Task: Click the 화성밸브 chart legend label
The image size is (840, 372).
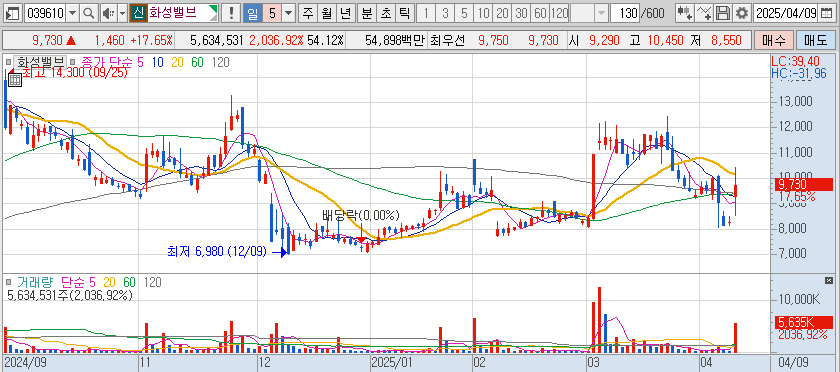Action: pos(41,62)
